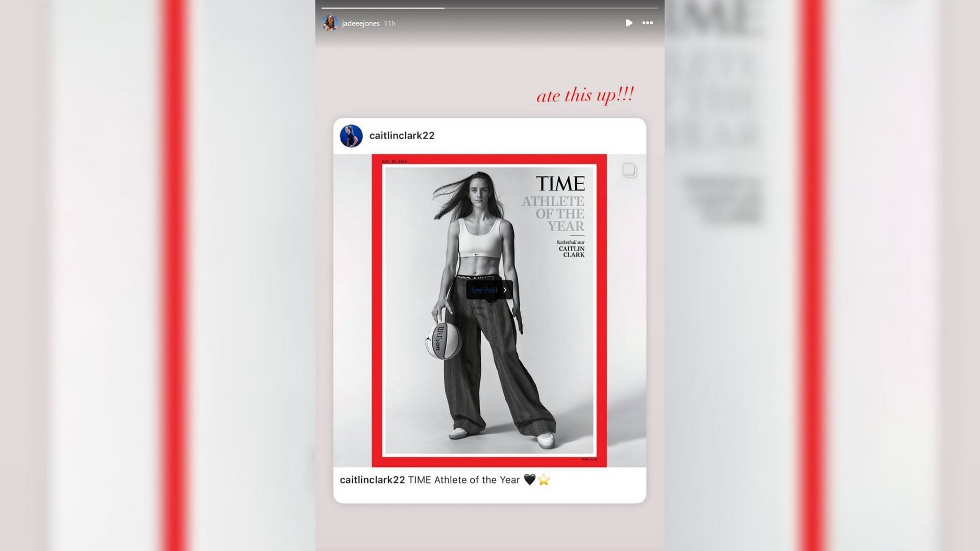This screenshot has width=980, height=551.
Task: Click the jadeeejones profile avatar
Action: tap(330, 23)
